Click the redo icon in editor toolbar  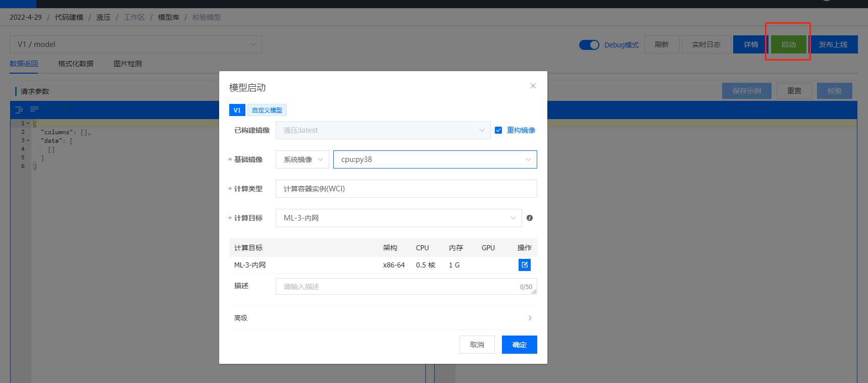click(x=69, y=110)
